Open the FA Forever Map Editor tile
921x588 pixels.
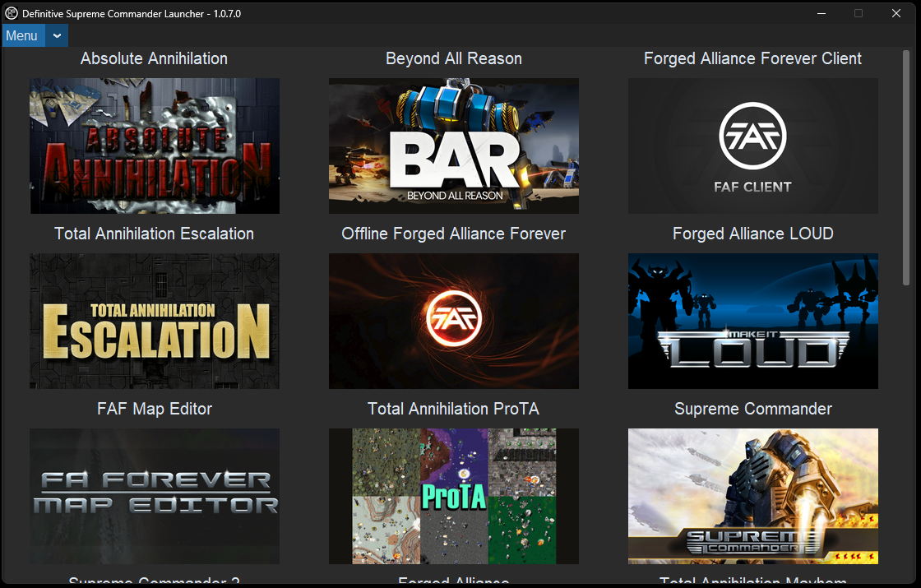coord(155,496)
